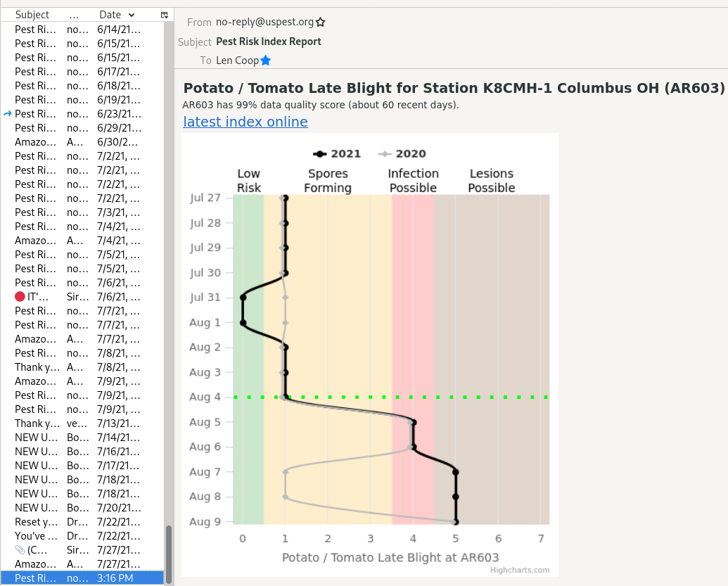728x586 pixels.
Task: Select the Pest Ri… message dated 6/18/21
Action: 82,85
